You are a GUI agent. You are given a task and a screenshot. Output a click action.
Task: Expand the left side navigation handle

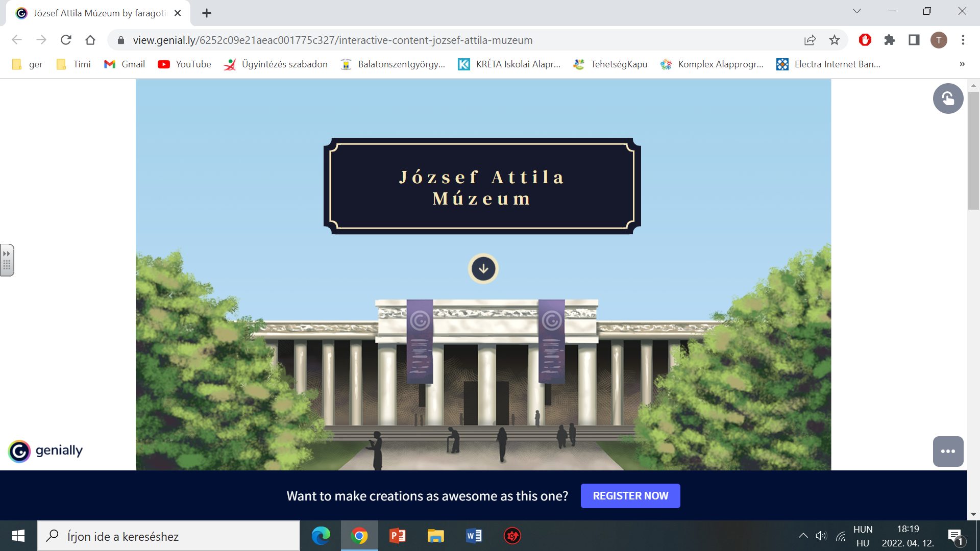tap(7, 260)
